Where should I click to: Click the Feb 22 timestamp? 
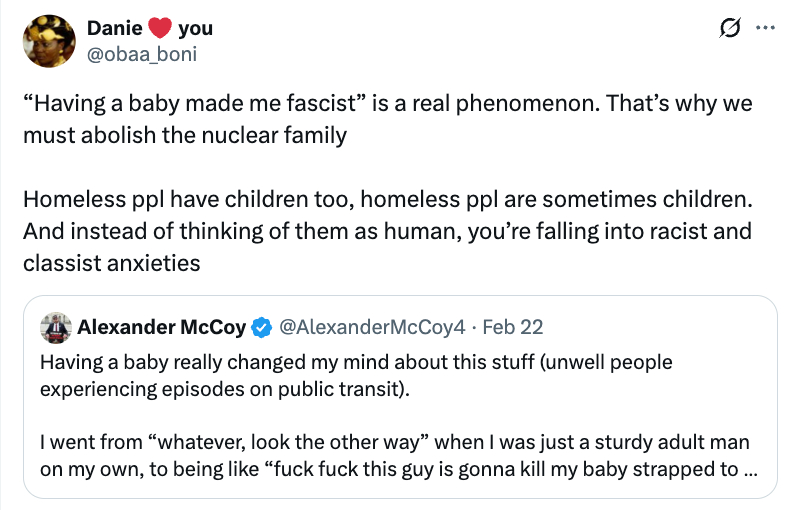516,327
